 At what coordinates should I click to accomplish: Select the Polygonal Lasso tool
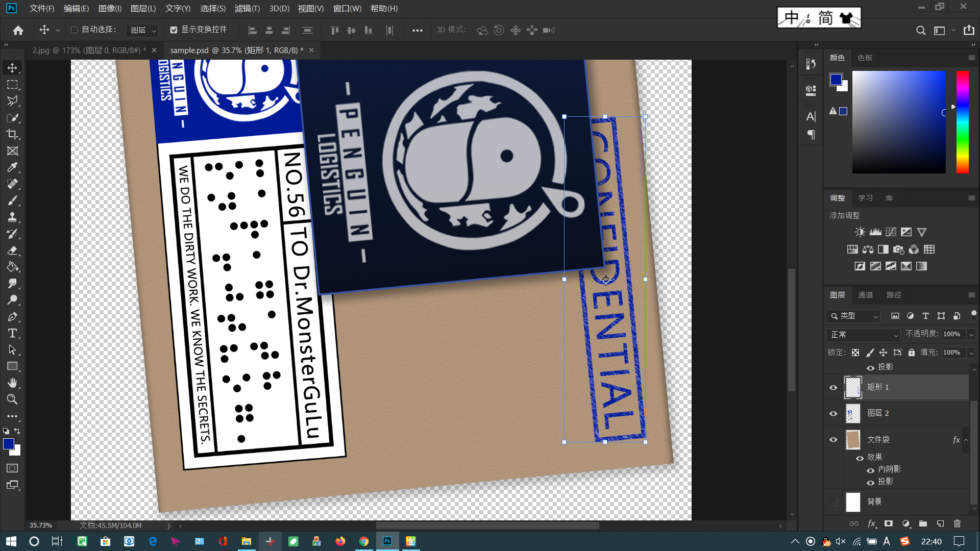click(x=12, y=101)
